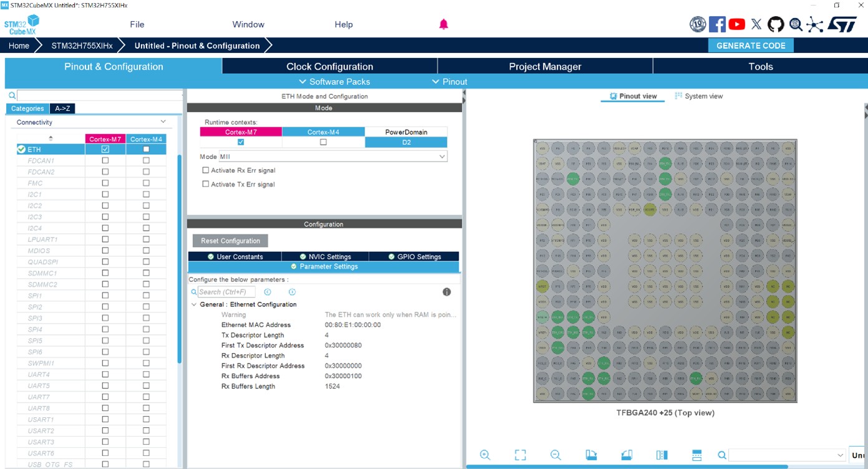Image resolution: width=868 pixels, height=469 pixels.
Task: Go to next parameter search result
Action: click(292, 292)
